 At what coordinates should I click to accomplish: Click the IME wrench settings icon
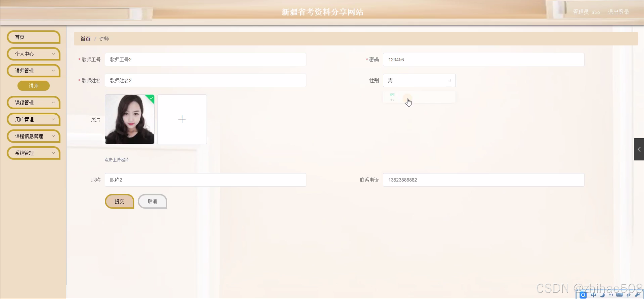[x=637, y=295]
